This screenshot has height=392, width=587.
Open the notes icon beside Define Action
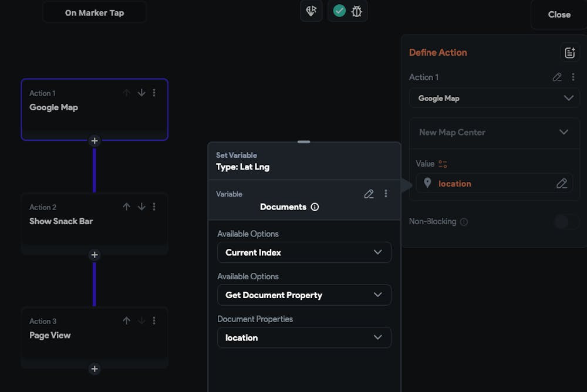[x=569, y=53]
